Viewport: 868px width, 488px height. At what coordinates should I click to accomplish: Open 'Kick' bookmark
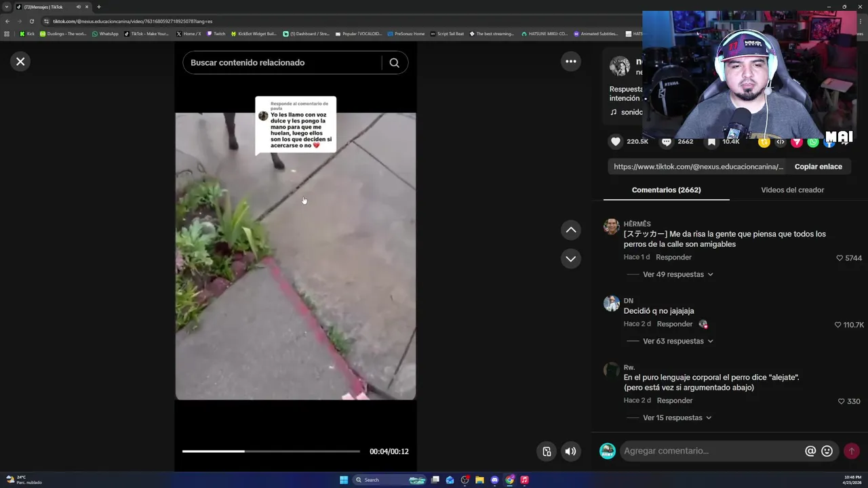(x=27, y=33)
